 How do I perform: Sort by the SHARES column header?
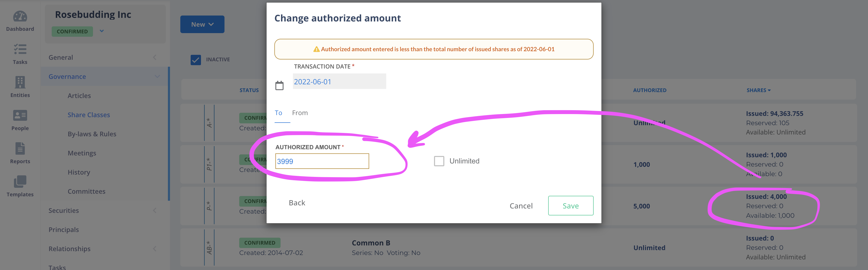click(758, 90)
